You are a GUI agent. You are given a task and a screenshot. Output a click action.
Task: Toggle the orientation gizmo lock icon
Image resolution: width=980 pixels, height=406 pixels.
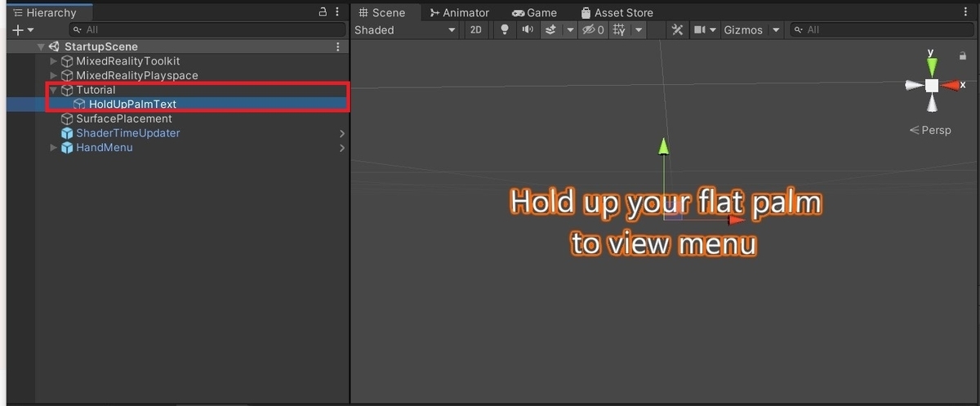964,56
